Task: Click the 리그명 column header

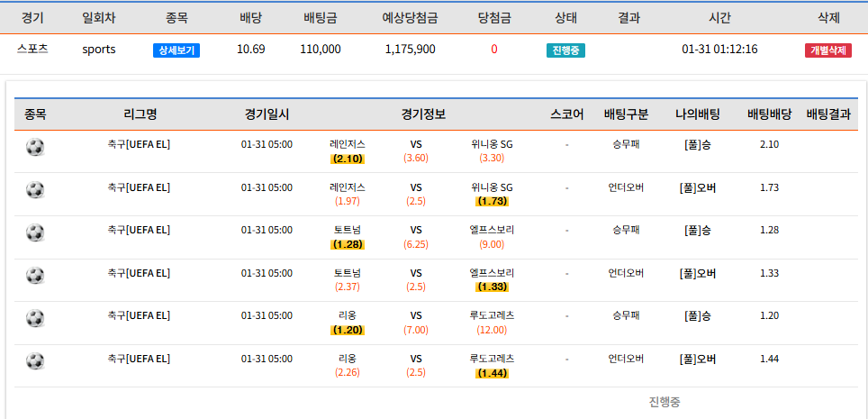Action: pos(140,114)
